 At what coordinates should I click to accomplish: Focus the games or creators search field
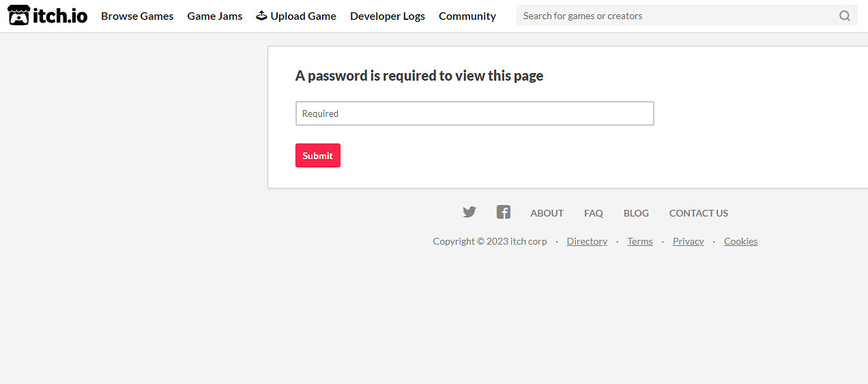click(x=676, y=16)
